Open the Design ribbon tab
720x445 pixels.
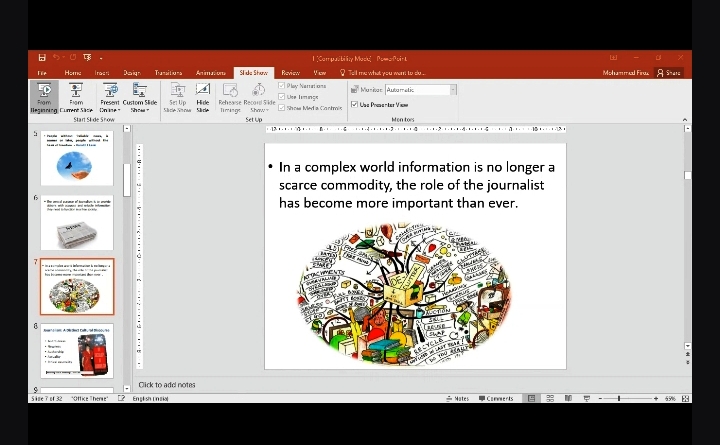click(x=132, y=73)
